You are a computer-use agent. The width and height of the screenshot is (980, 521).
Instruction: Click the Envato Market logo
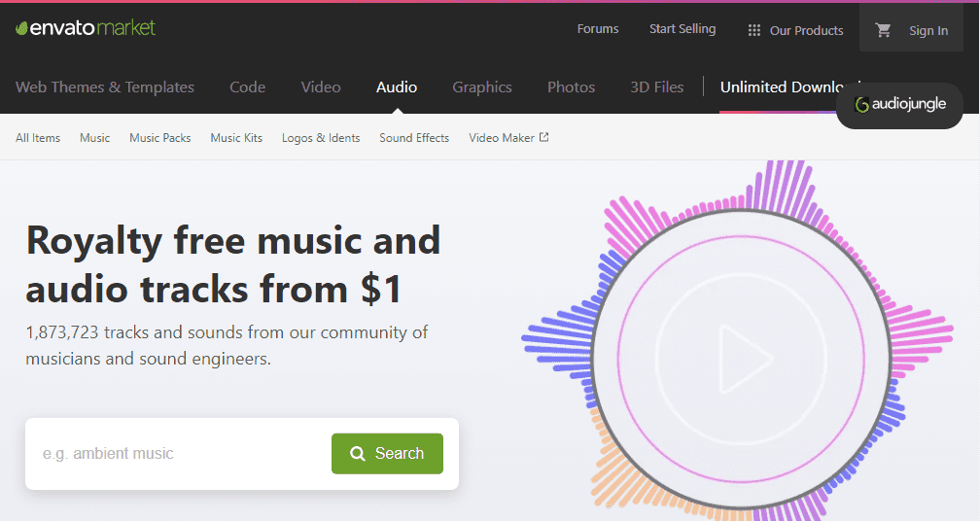[x=86, y=28]
